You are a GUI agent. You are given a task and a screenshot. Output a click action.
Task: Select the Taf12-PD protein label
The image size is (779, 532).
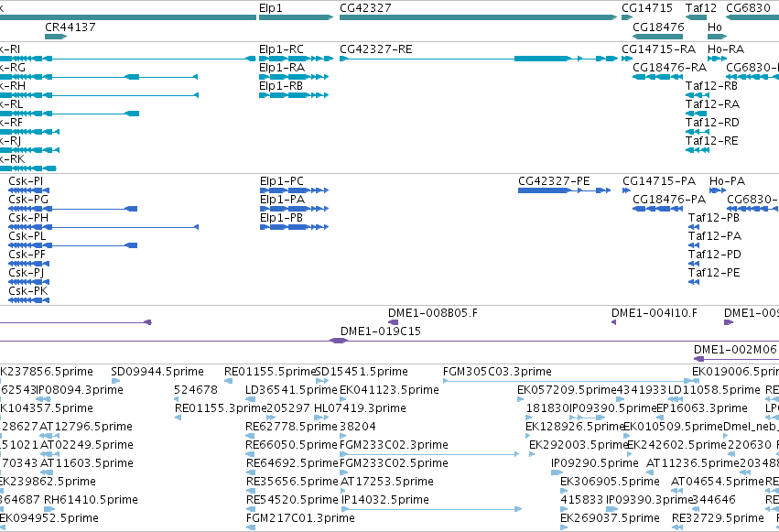tap(714, 255)
